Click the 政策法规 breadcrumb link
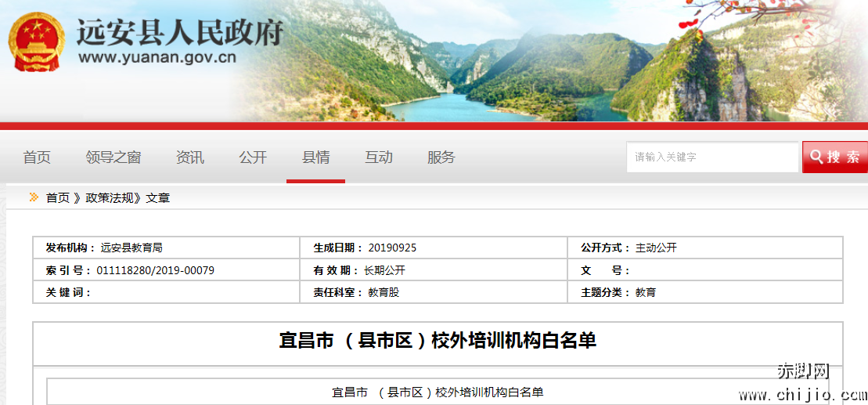Image resolution: width=868 pixels, height=405 pixels. click(110, 197)
